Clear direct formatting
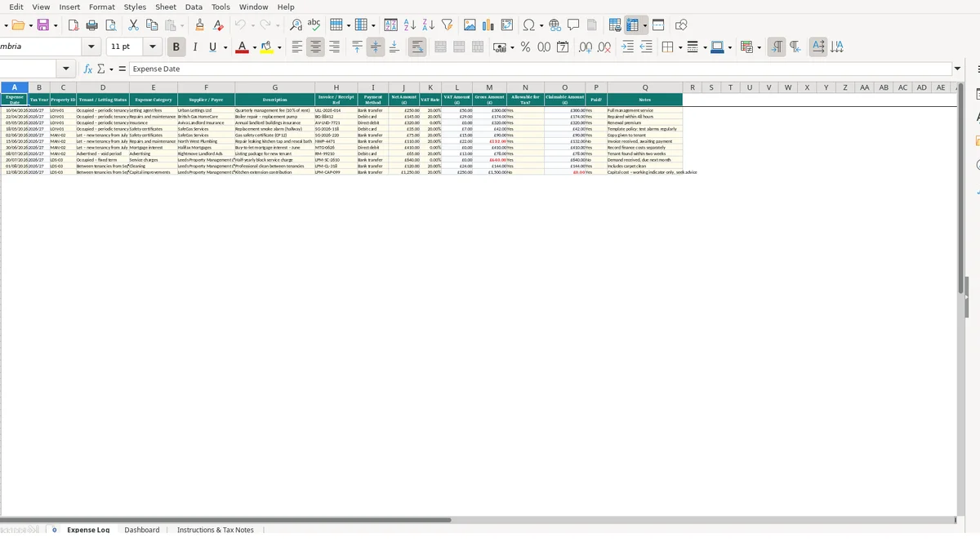Image resolution: width=980 pixels, height=551 pixels. coord(218,25)
